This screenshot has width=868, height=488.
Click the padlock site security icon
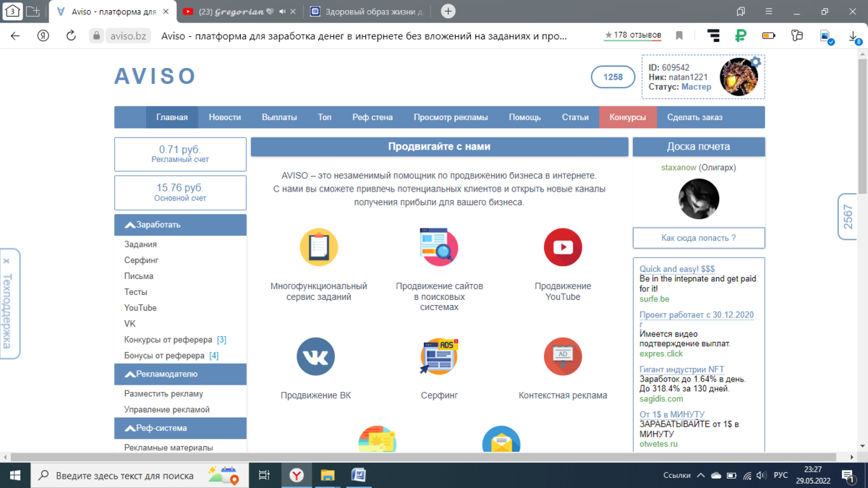pyautogui.click(x=96, y=35)
